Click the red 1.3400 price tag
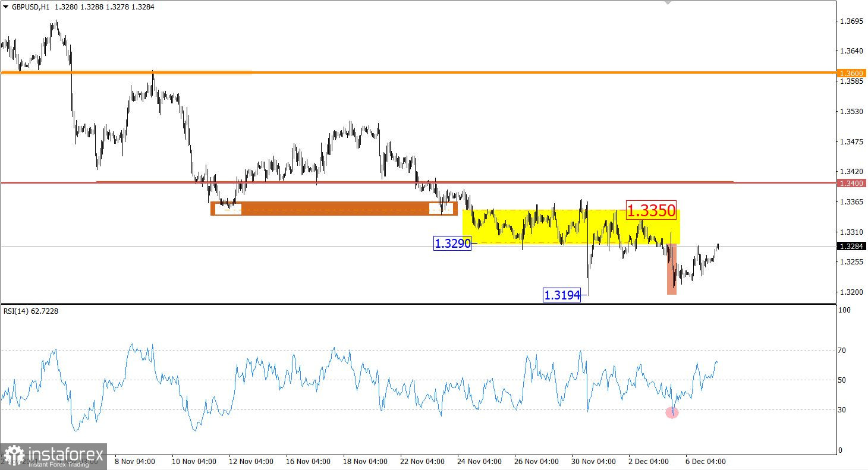The width and height of the screenshot is (868, 470). [851, 183]
